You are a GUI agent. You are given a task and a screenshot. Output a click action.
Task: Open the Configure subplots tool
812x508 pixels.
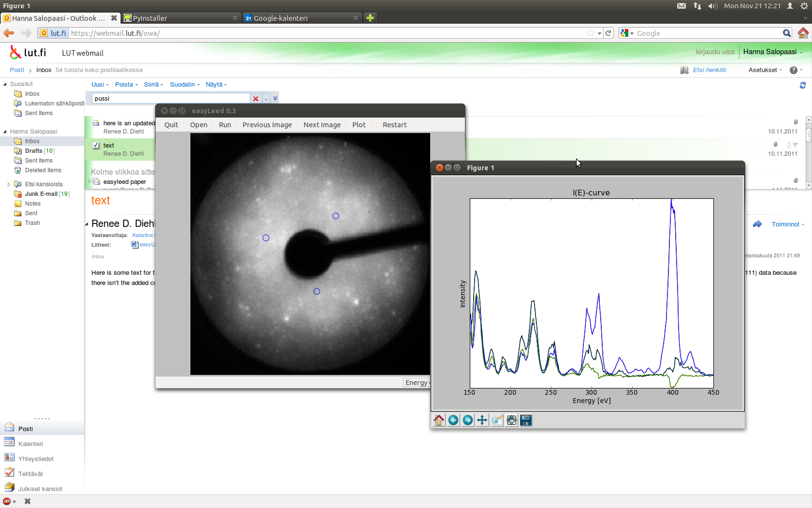(511, 420)
